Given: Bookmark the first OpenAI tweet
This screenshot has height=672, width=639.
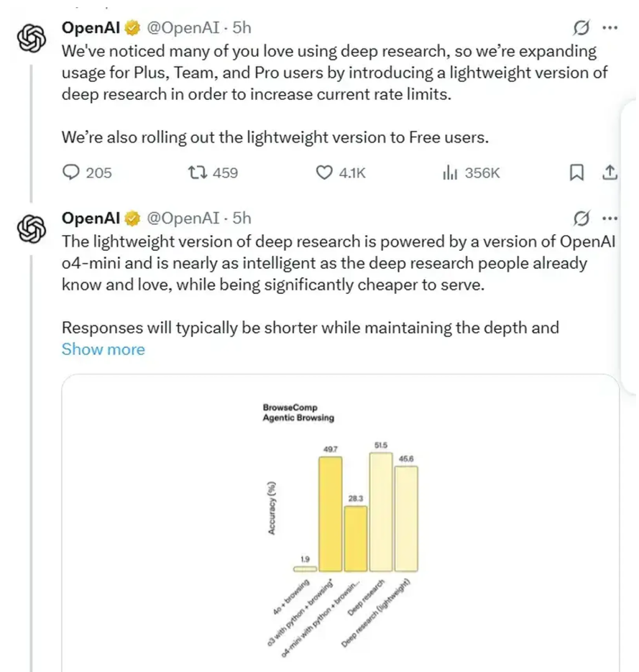Looking at the screenshot, I should coord(576,172).
